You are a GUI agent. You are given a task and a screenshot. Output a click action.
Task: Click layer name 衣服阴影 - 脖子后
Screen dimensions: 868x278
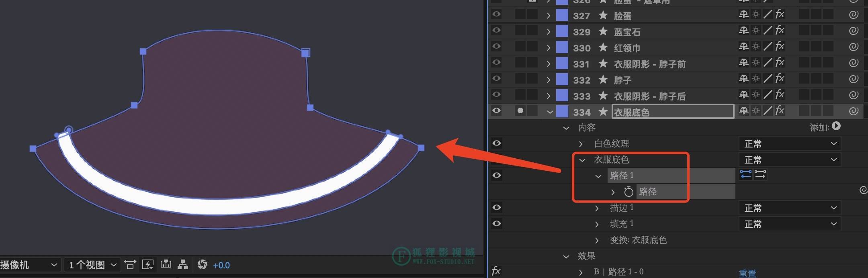[x=650, y=96]
